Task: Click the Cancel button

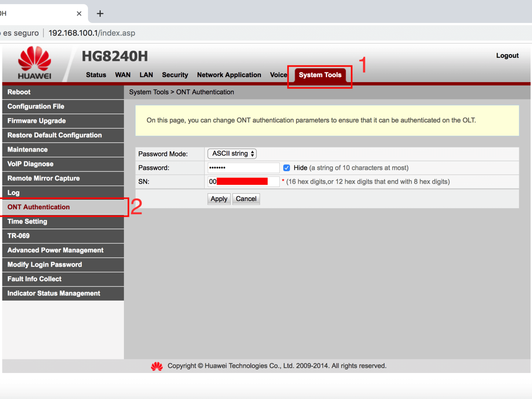Action: click(246, 199)
